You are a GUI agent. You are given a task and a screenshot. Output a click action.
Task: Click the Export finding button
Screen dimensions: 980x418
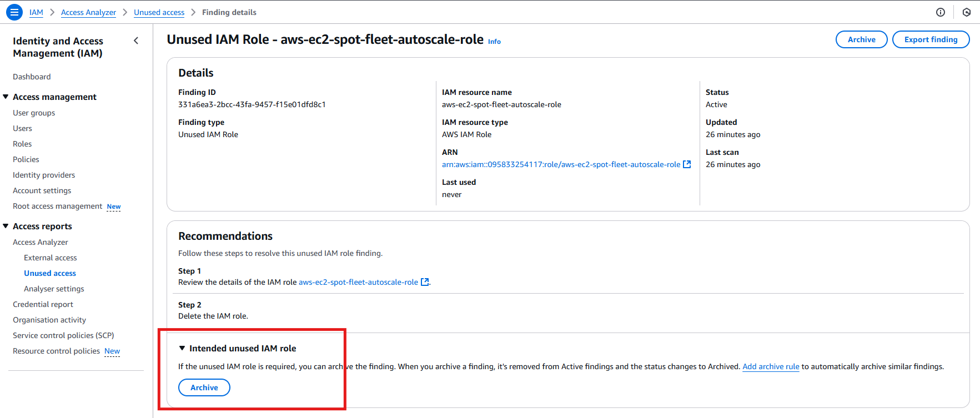point(931,39)
